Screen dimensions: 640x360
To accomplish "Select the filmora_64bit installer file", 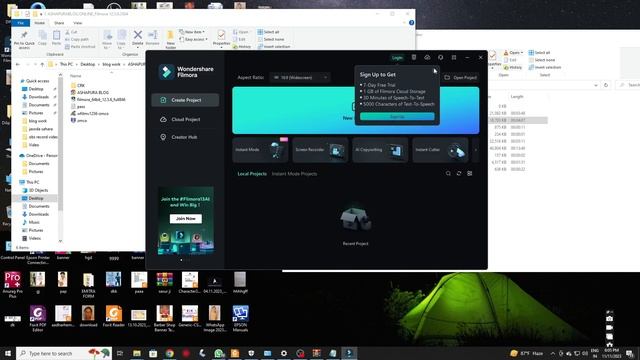I will (98, 99).
